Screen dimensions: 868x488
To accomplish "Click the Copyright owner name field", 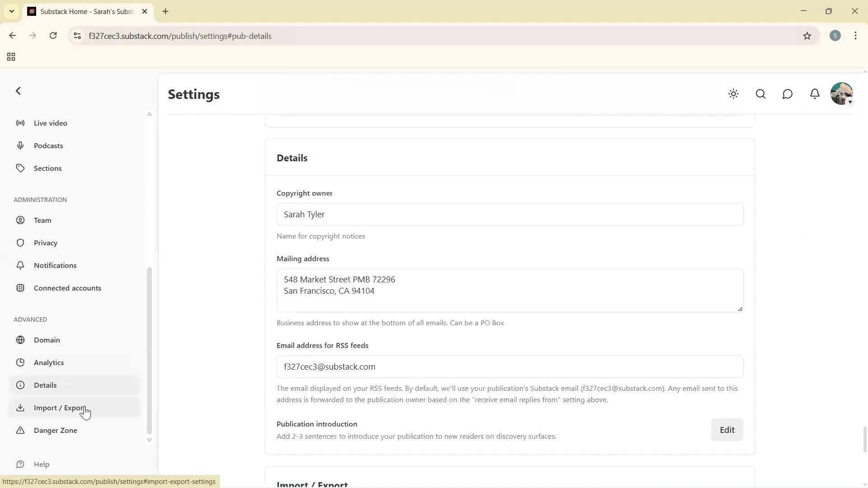I will click(x=509, y=214).
